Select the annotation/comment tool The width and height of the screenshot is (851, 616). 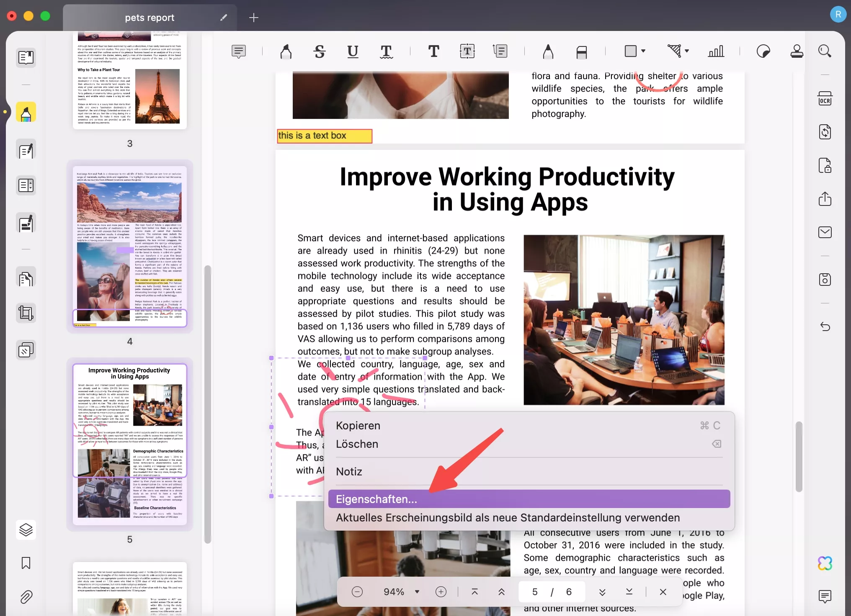pyautogui.click(x=239, y=51)
